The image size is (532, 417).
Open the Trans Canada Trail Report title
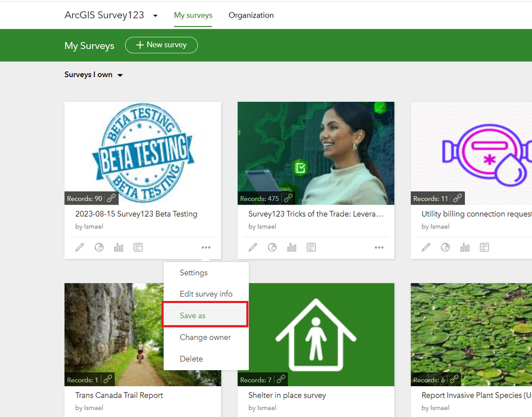119,395
